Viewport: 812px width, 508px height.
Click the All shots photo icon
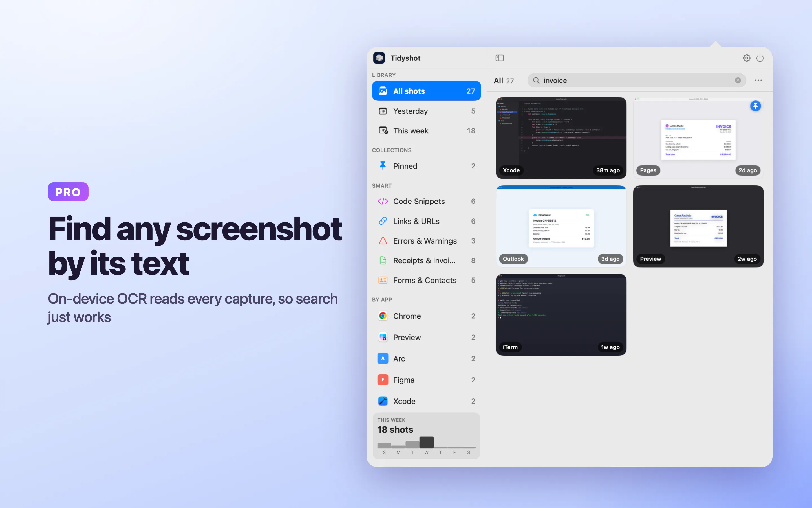coord(383,91)
